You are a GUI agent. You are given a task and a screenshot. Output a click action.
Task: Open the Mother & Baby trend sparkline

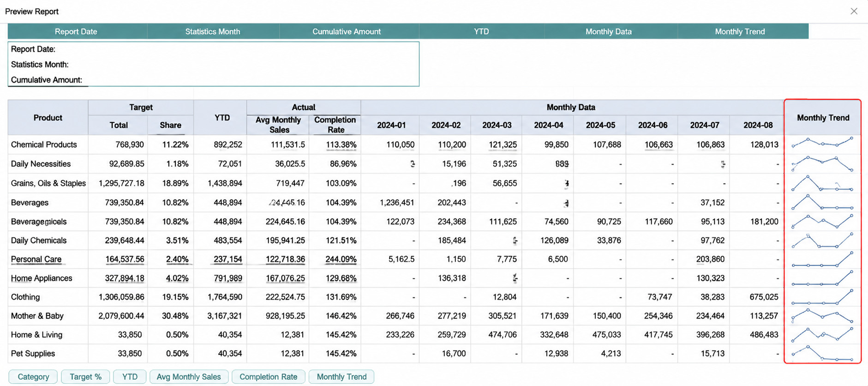click(x=822, y=315)
